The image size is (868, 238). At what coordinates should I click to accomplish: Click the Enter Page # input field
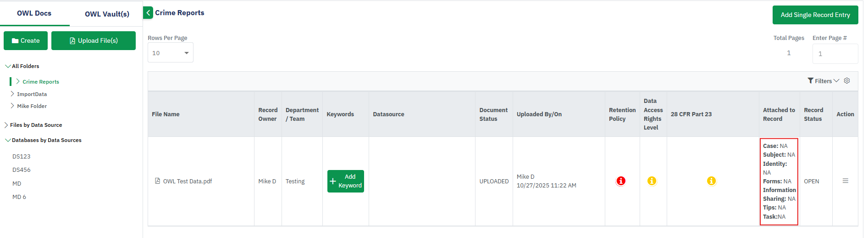835,54
